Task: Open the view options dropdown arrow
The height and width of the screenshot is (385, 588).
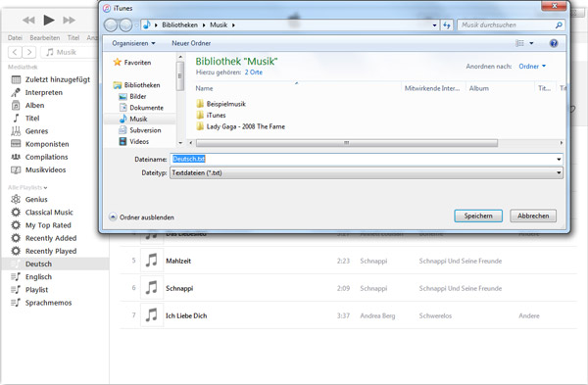Action: (531, 43)
